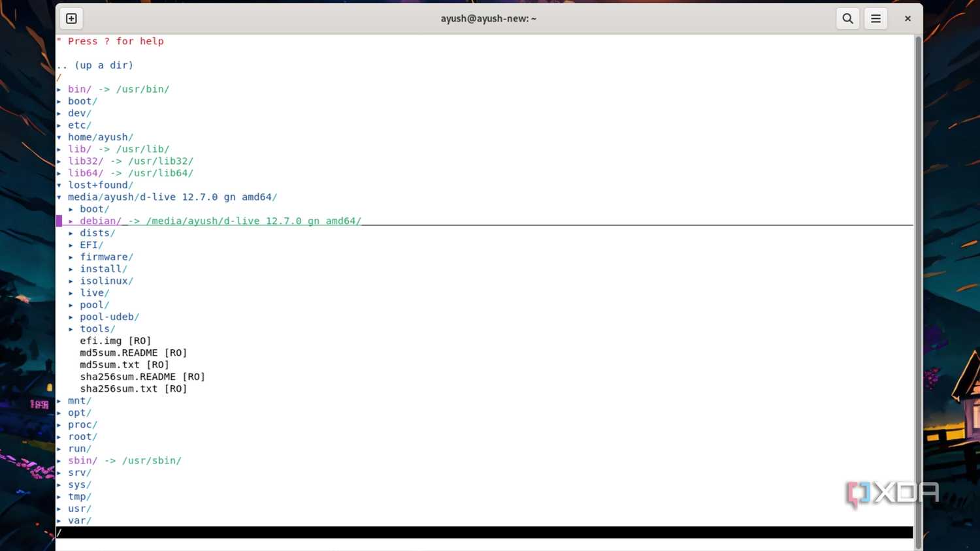Expand the bin/ directory arrow
The image size is (980, 551).
(x=59, y=89)
